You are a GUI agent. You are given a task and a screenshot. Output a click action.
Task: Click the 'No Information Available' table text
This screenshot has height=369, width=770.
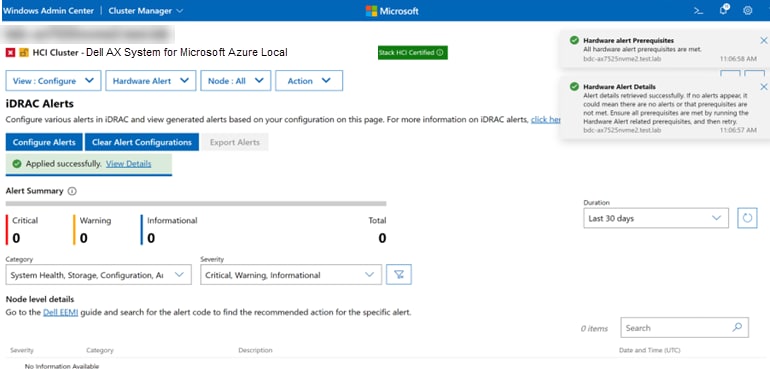[x=62, y=366]
